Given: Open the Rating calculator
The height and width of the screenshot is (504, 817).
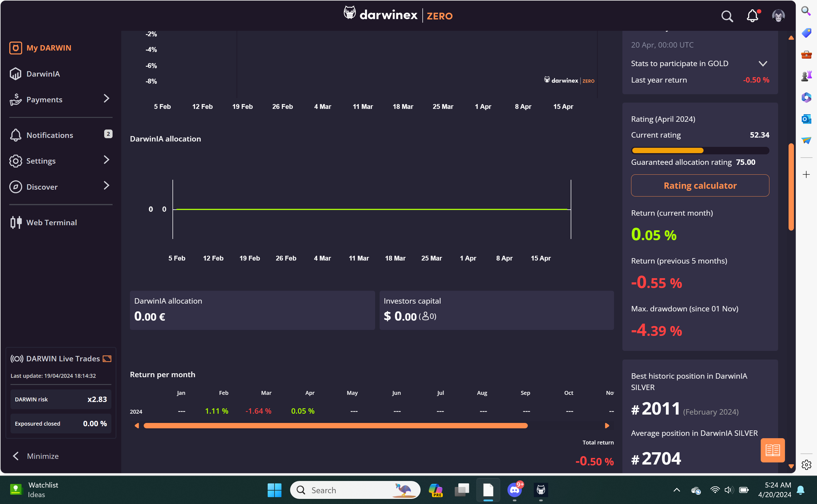Looking at the screenshot, I should [x=700, y=185].
